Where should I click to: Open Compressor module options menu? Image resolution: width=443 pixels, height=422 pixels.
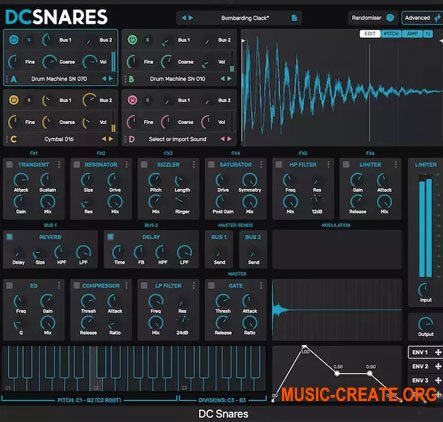(127, 285)
